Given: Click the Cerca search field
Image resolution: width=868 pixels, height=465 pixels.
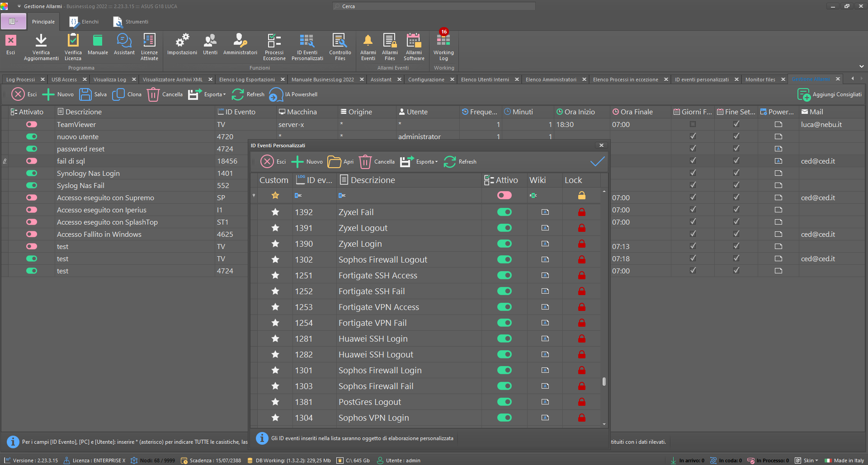Looking at the screenshot, I should coord(434,6).
